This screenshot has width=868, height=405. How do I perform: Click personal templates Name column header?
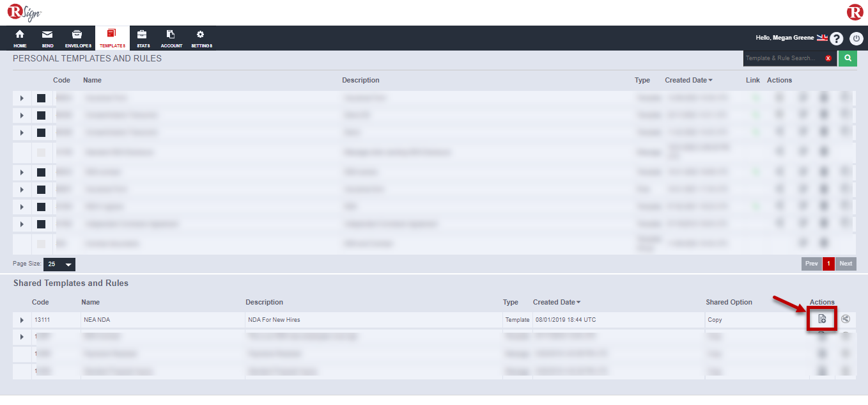click(x=92, y=80)
